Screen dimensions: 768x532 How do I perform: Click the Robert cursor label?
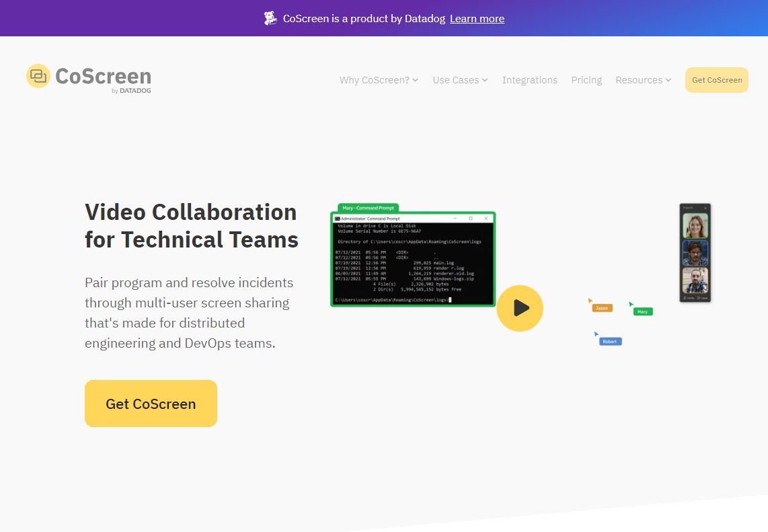click(610, 342)
